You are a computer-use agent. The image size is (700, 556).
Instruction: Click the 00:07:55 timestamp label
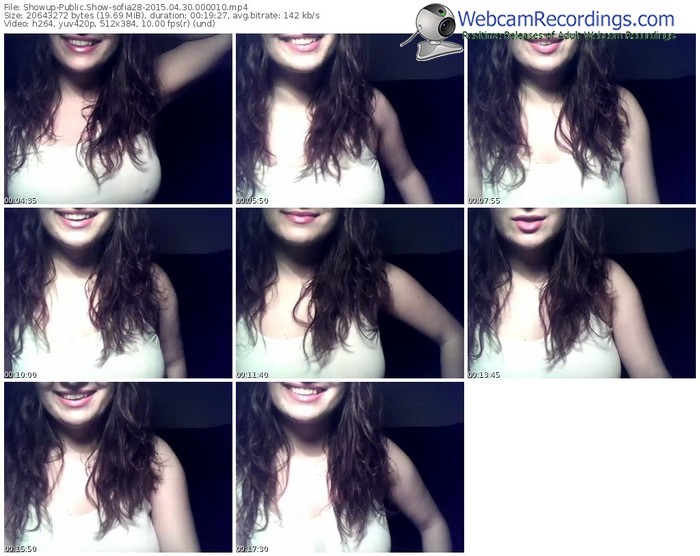point(484,201)
